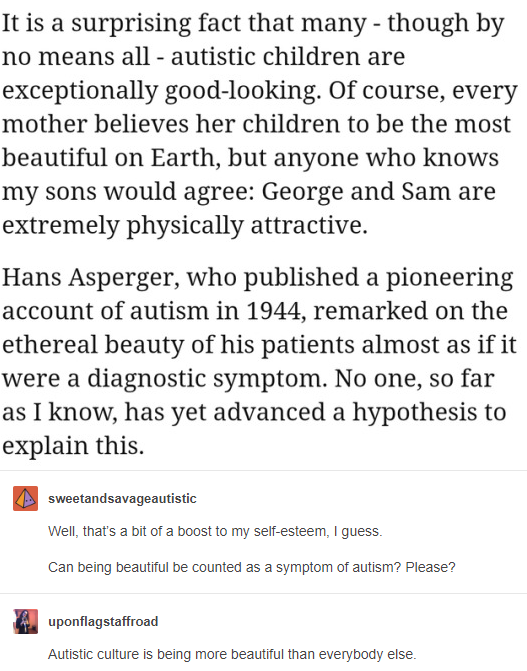Click the reply "Autistic culture is being more beautiful"

pos(232,654)
